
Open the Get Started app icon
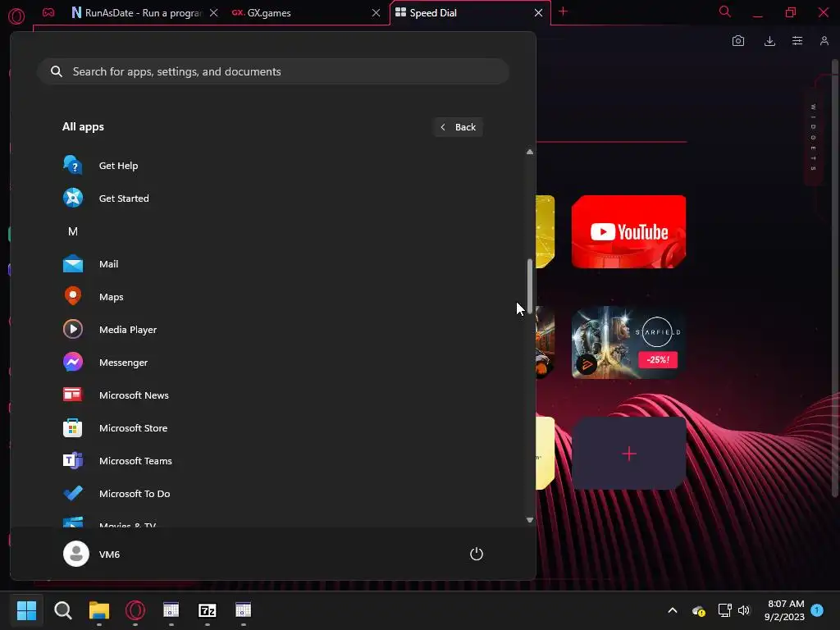[73, 199]
